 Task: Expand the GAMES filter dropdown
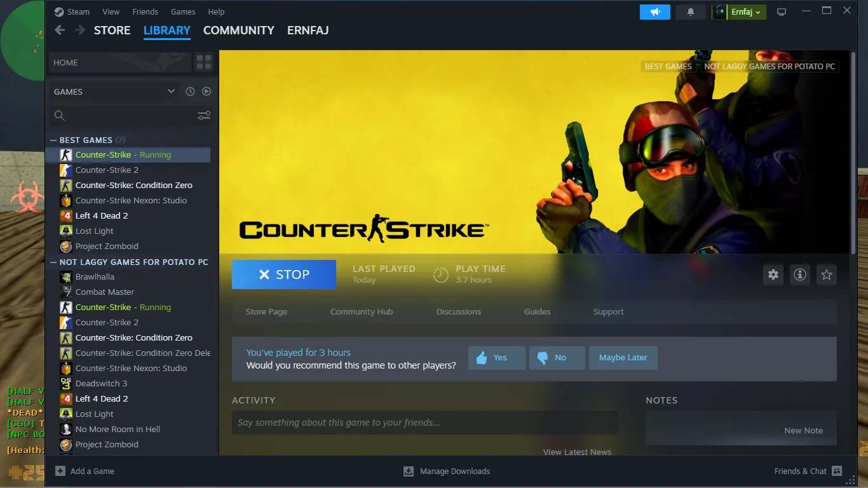pyautogui.click(x=114, y=91)
